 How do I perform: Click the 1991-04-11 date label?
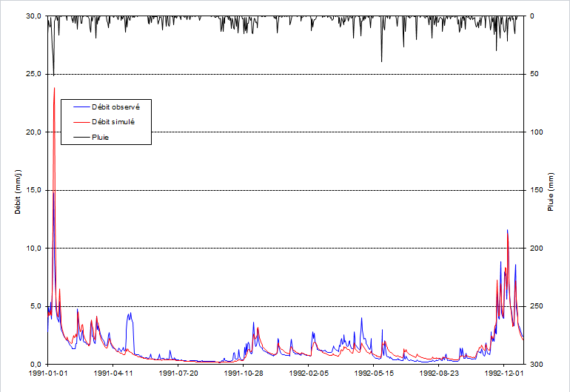113,374
